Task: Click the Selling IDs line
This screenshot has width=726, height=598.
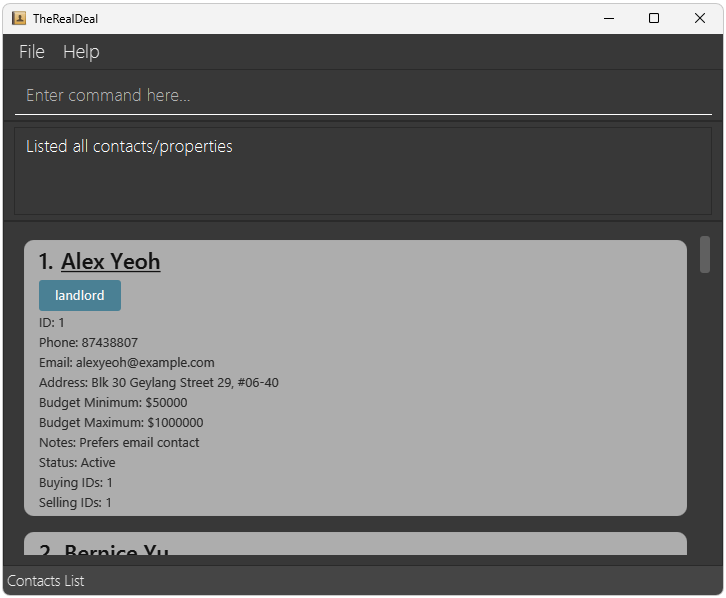Action: [75, 503]
